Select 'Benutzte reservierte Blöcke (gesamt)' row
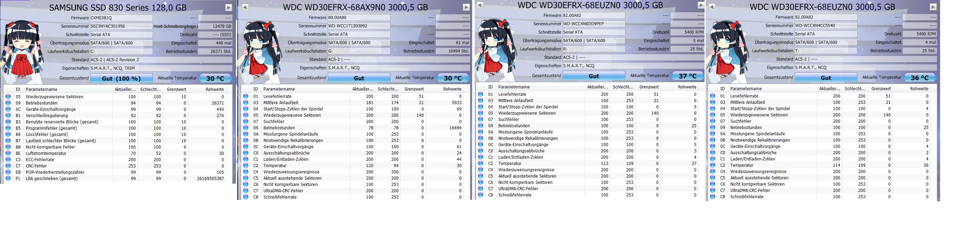The image size is (980, 237). tap(115, 122)
